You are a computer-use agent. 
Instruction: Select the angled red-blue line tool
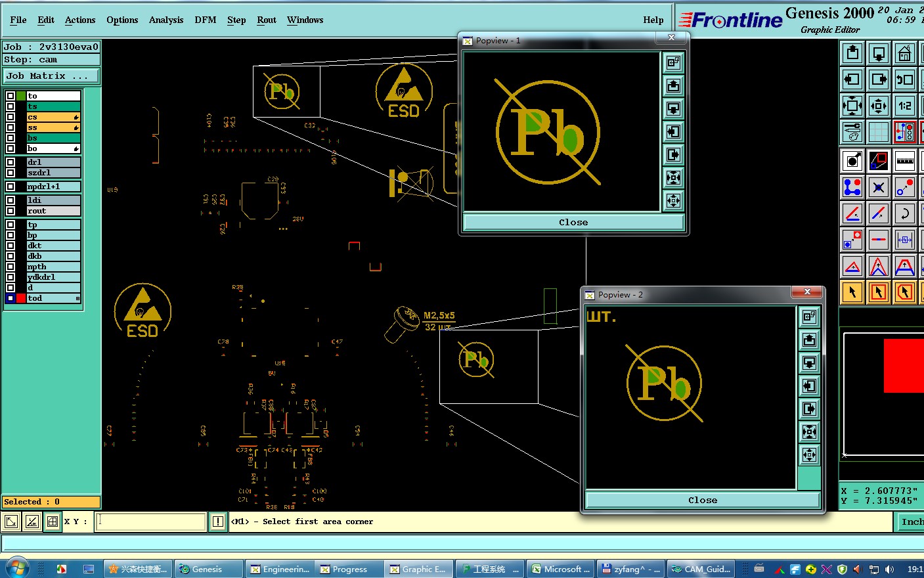click(879, 213)
